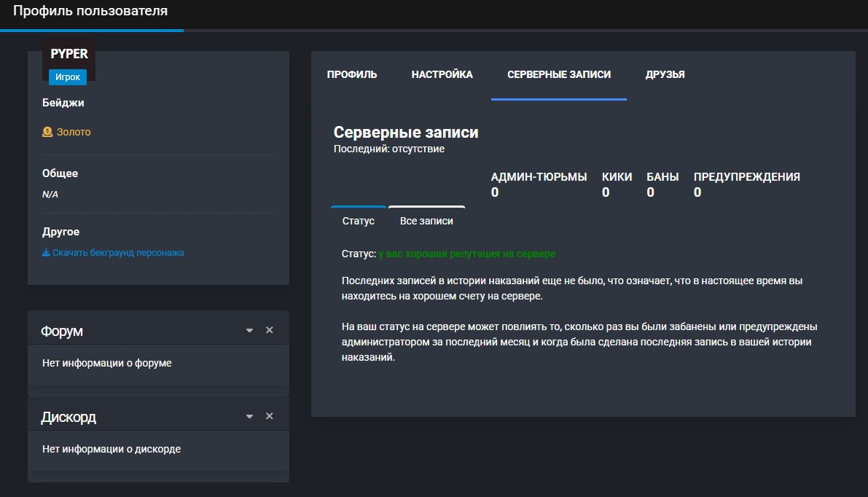Screen dimensions: 868x497
Task: Click the Бейджи section heading
Action: click(63, 103)
